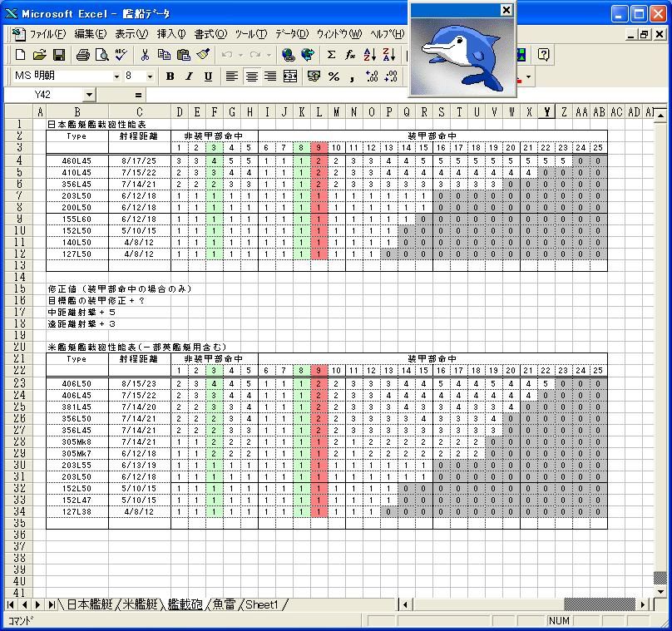This screenshot has height=631, width=672.
Task: Open Paste Function fx icon
Action: tap(350, 55)
